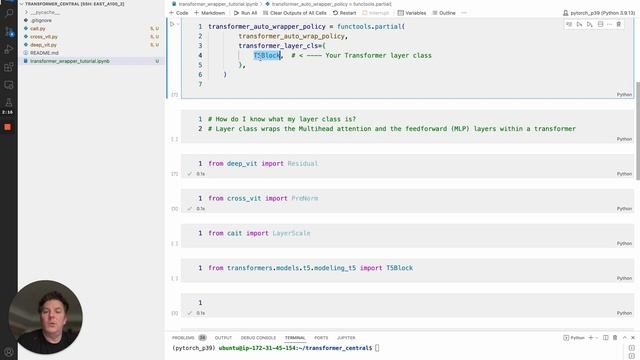This screenshot has height=360, width=640.
Task: Open the launch profile dropdown beside plus
Action: click(597, 338)
